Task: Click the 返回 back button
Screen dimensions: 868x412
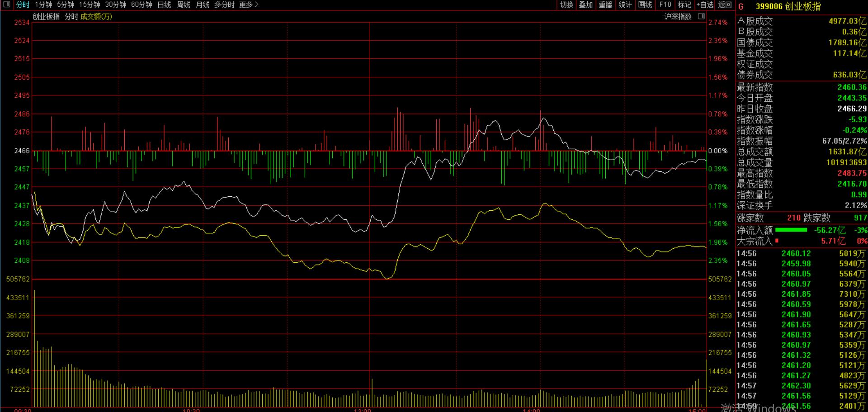Action: point(725,5)
